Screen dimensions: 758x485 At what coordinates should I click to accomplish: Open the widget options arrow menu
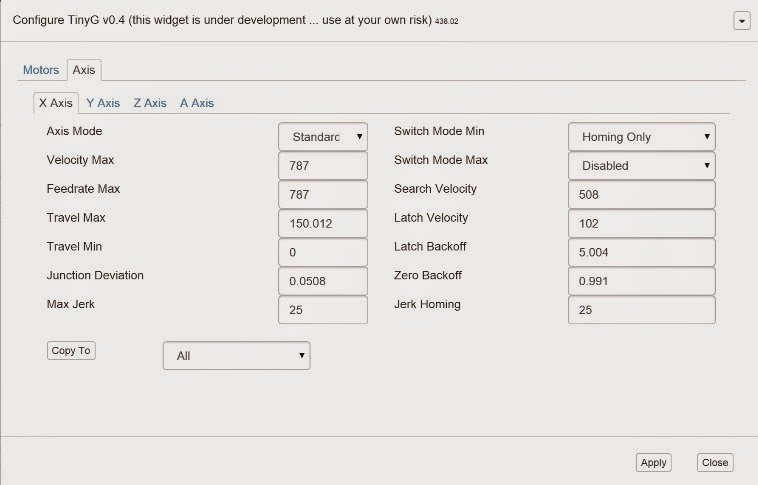pyautogui.click(x=741, y=21)
